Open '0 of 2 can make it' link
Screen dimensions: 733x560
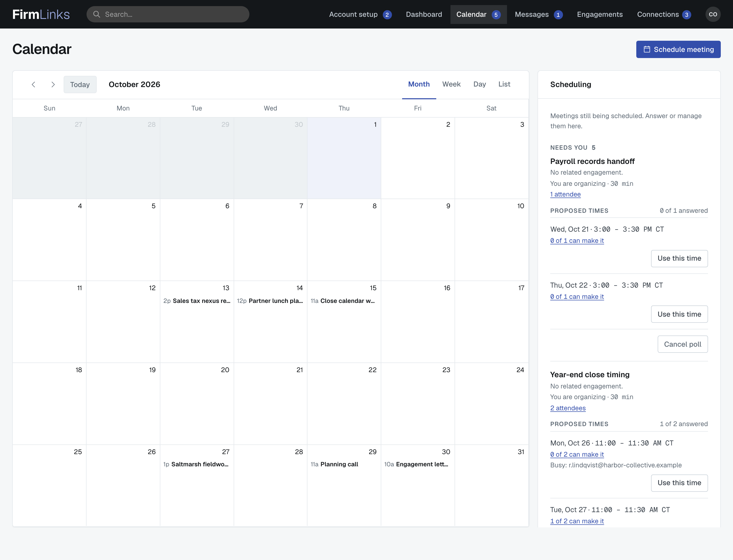[577, 454]
